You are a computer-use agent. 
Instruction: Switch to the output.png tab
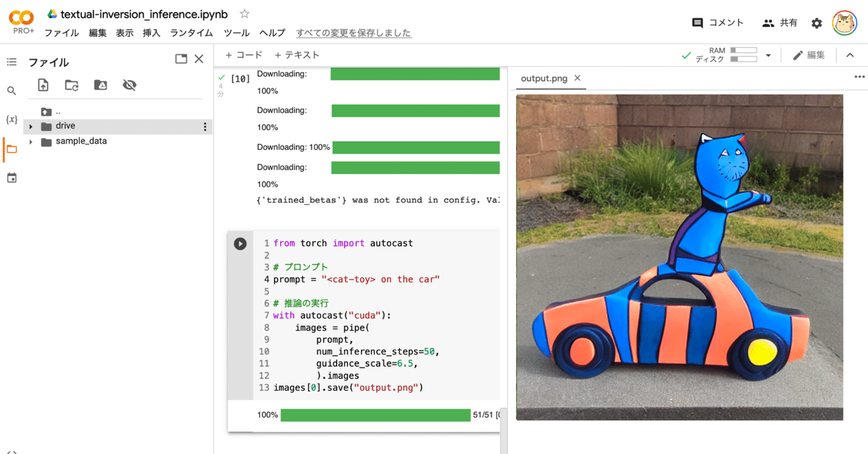[544, 78]
